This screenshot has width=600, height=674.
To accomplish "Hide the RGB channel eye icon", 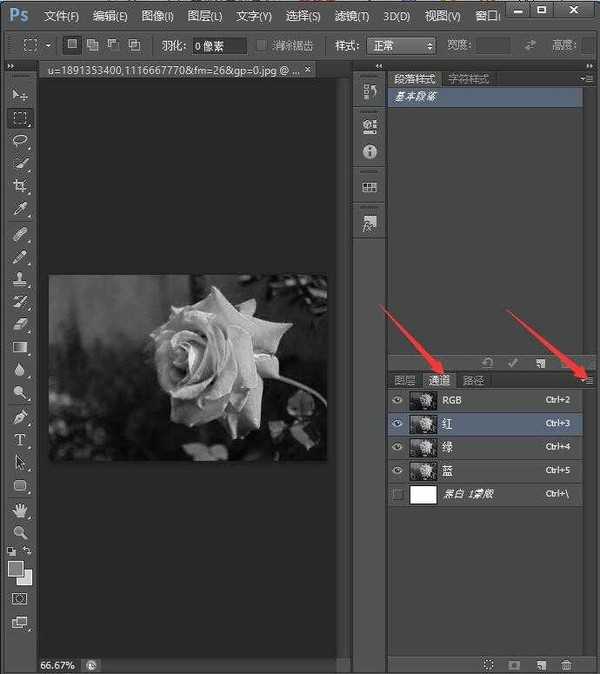I will (x=398, y=400).
